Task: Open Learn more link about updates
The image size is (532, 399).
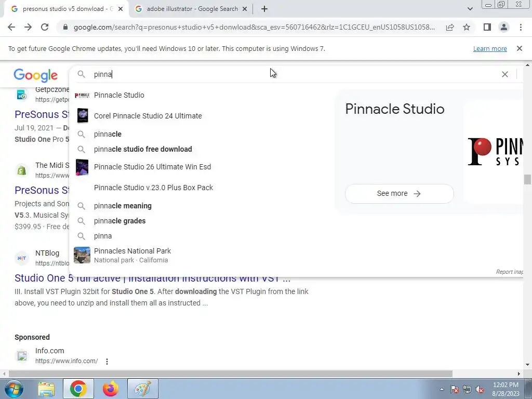Action: tap(490, 48)
